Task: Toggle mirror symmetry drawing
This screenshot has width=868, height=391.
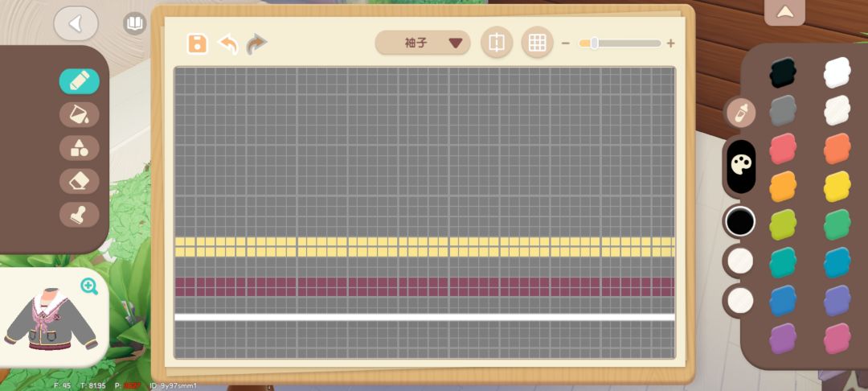Action: pos(497,43)
